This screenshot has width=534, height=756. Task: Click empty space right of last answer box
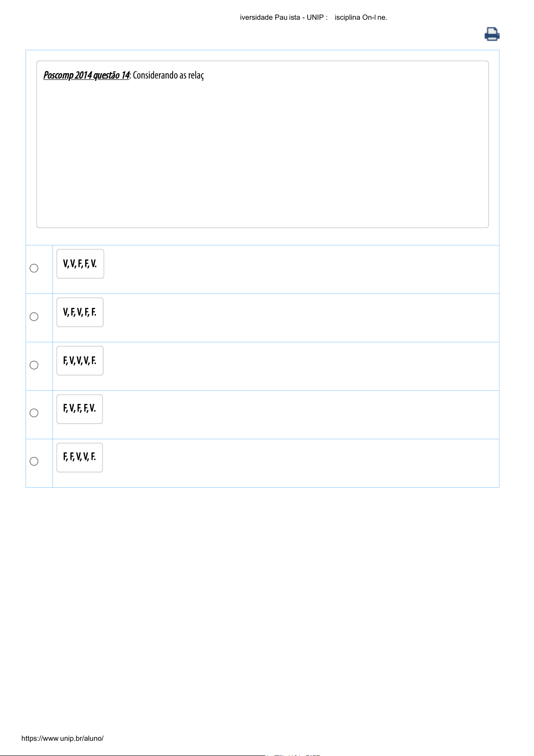pyautogui.click(x=300, y=462)
